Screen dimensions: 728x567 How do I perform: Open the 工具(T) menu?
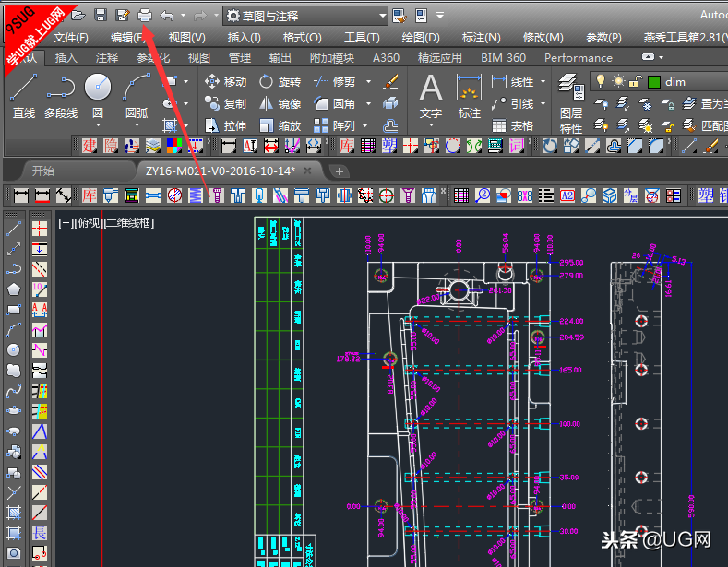(362, 38)
